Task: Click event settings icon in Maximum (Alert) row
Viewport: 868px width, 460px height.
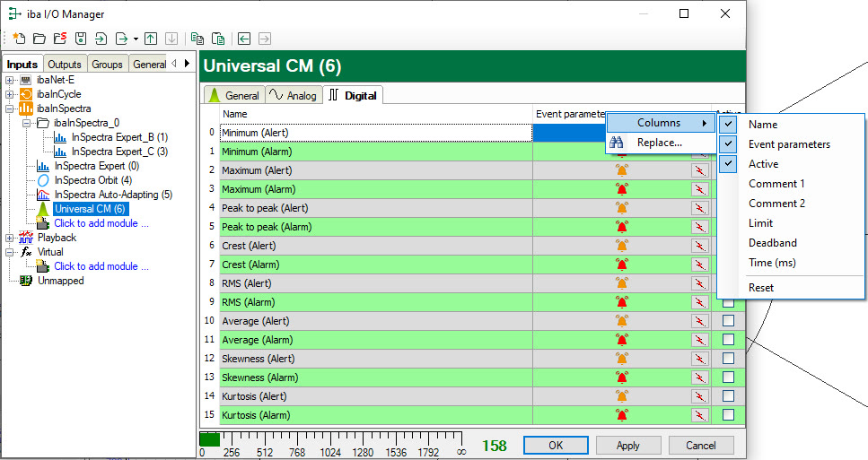Action: point(700,171)
